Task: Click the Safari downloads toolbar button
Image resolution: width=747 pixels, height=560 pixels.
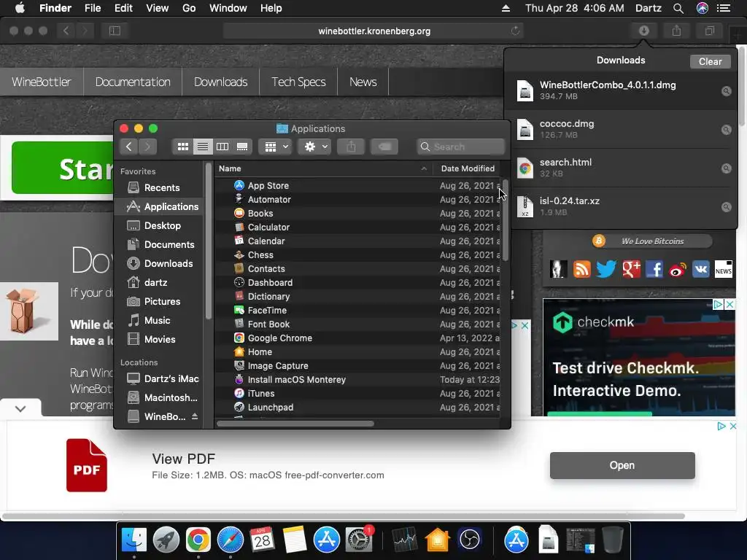Action: tap(644, 31)
